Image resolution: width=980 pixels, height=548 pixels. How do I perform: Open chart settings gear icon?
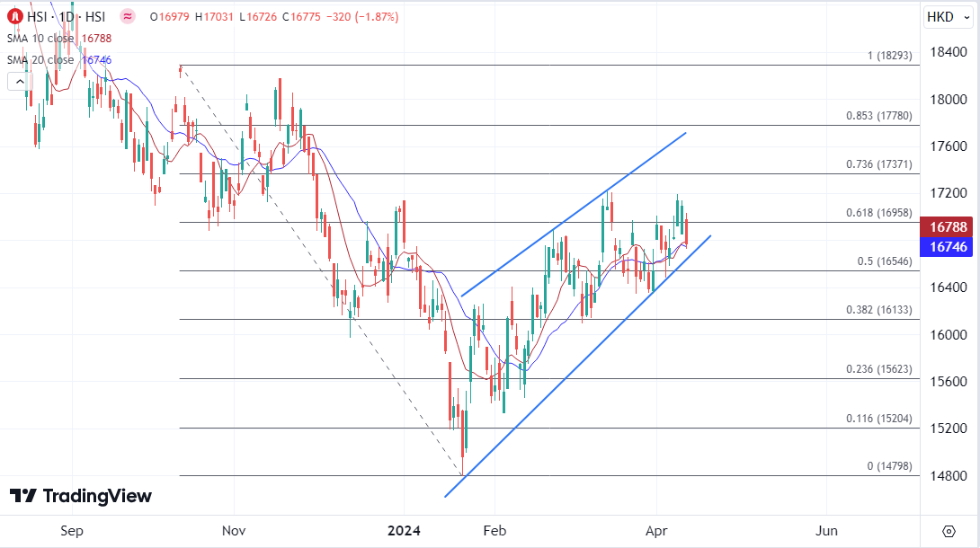[x=949, y=531]
